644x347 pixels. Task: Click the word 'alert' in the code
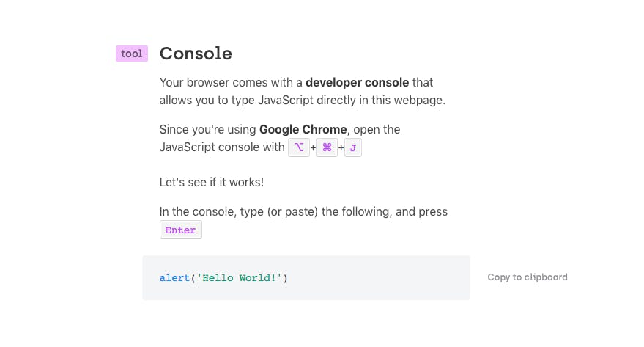click(175, 278)
